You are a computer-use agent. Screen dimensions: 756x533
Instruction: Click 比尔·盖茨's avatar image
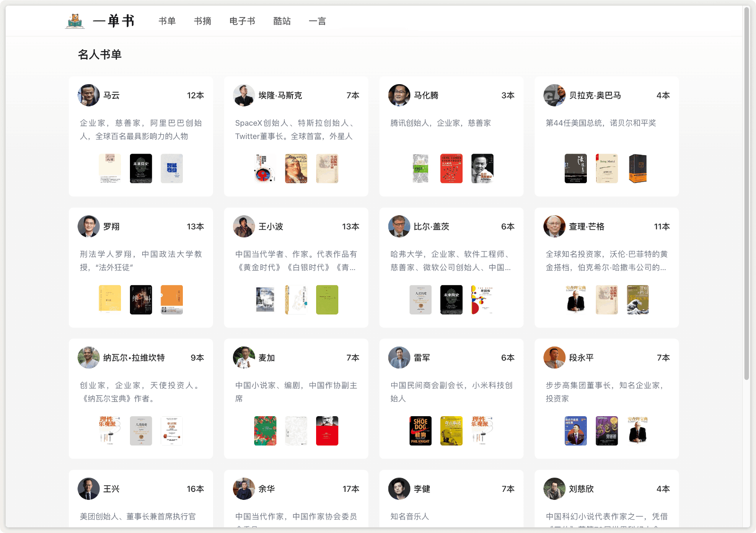[399, 227]
